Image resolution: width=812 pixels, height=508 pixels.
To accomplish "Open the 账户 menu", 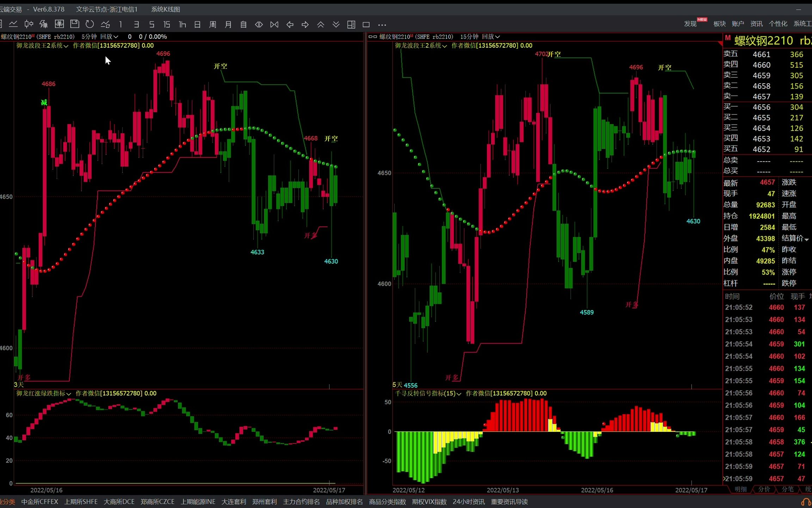I will click(x=738, y=24).
